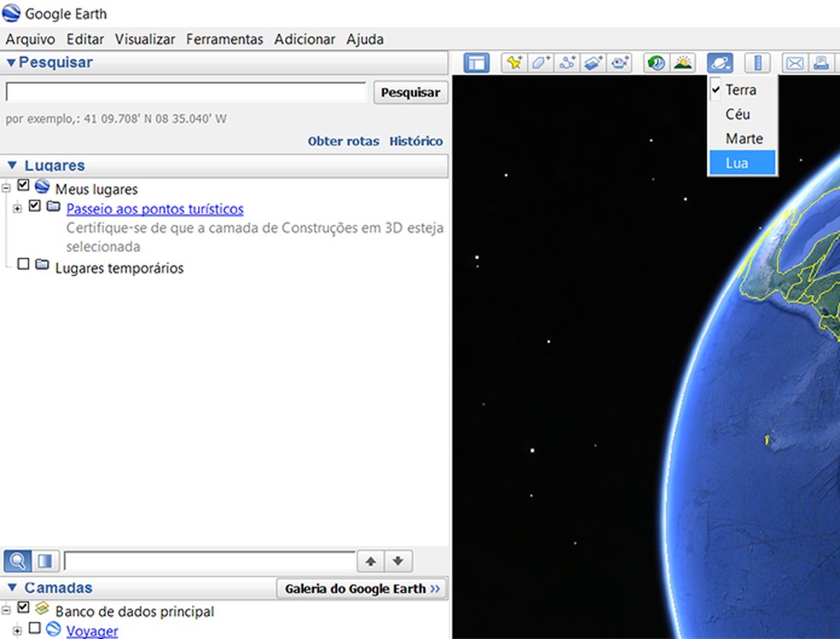Print the current view icon
Screen dimensions: 840x639
coord(821,63)
